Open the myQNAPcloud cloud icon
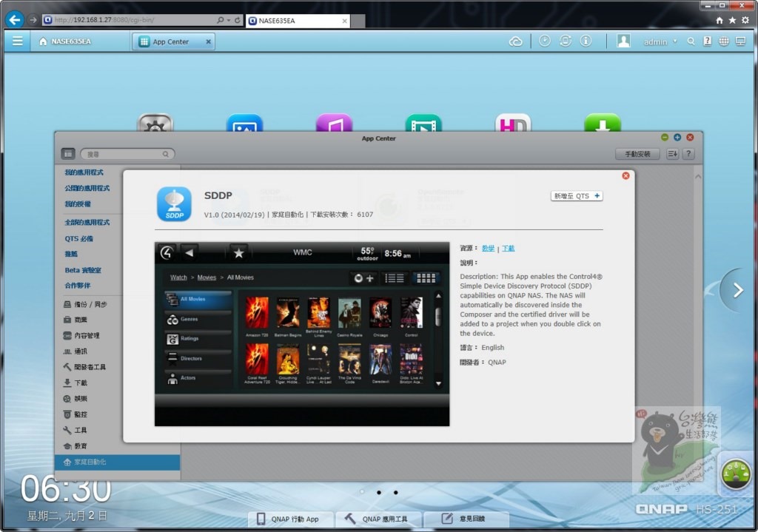The height and width of the screenshot is (532, 758). [x=516, y=41]
